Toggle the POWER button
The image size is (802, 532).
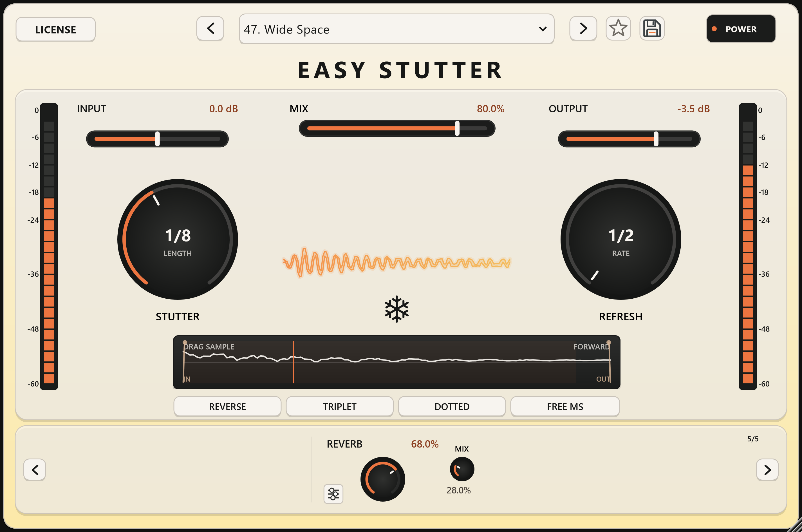tap(741, 29)
